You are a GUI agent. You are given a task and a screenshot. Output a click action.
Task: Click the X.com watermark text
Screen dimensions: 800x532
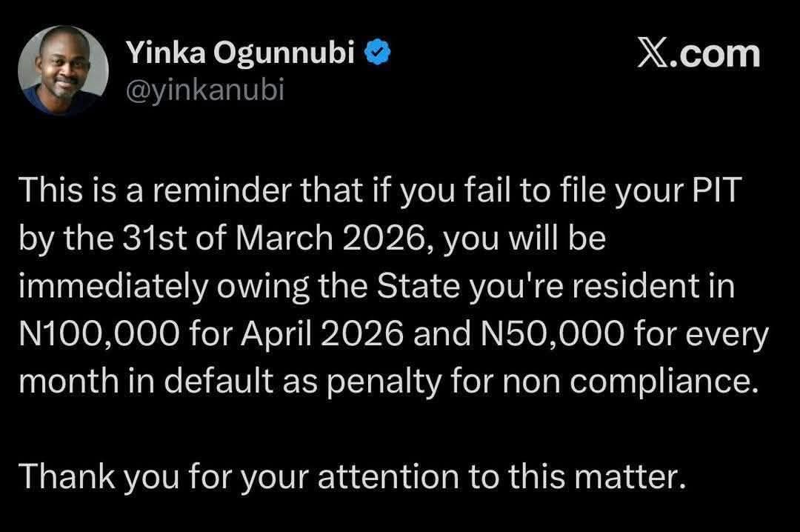(699, 54)
